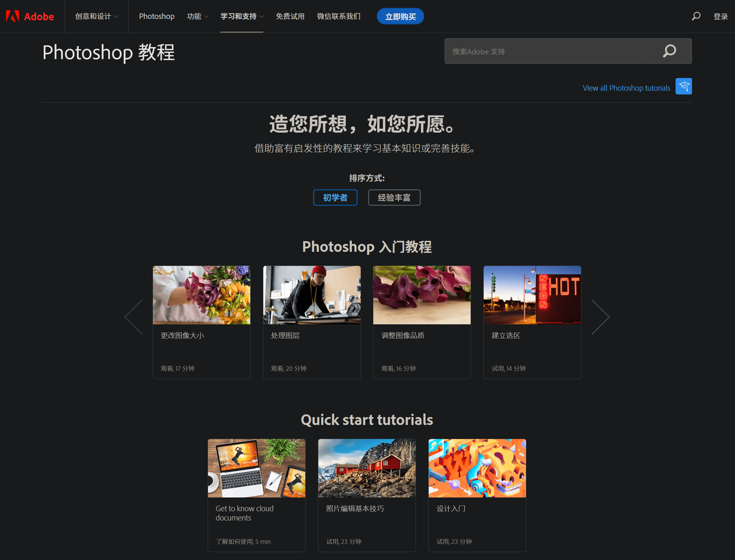Click the 试用, 14 分钟 label
The height and width of the screenshot is (560, 735).
click(x=509, y=368)
